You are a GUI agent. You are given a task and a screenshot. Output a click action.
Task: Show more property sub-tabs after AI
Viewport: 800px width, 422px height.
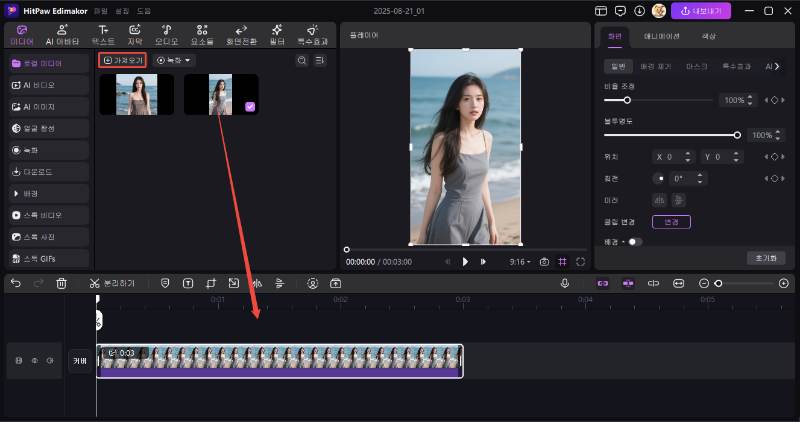tap(777, 66)
